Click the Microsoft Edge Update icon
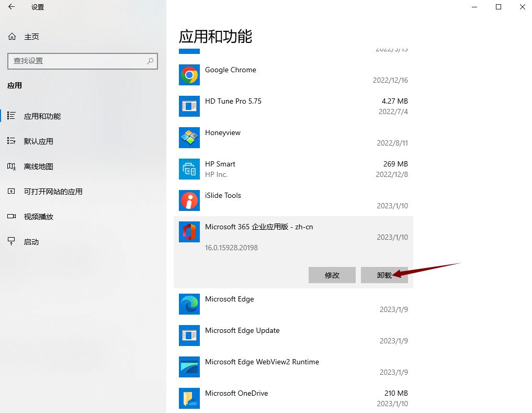This screenshot has height=413, width=532. [x=189, y=335]
